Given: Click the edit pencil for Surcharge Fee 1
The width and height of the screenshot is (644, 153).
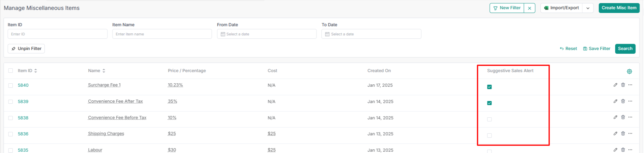Looking at the screenshot, I should (615, 85).
